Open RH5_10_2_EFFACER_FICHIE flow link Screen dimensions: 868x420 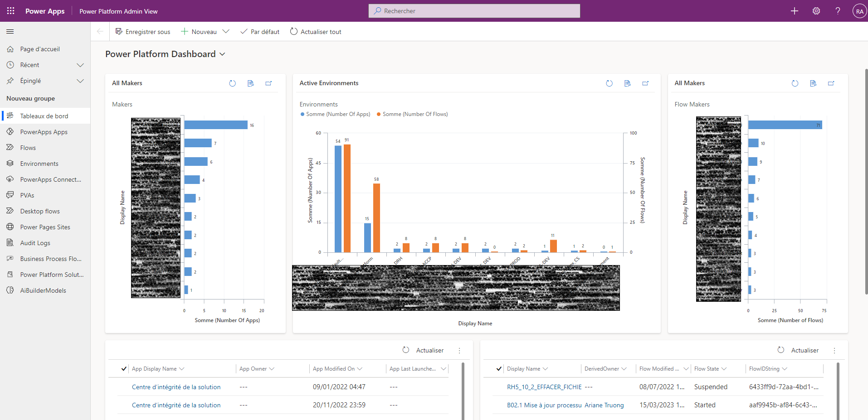point(544,387)
